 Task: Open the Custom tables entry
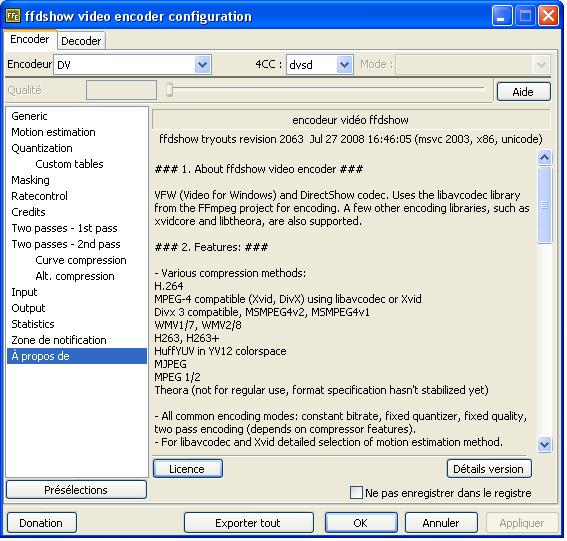tap(69, 164)
